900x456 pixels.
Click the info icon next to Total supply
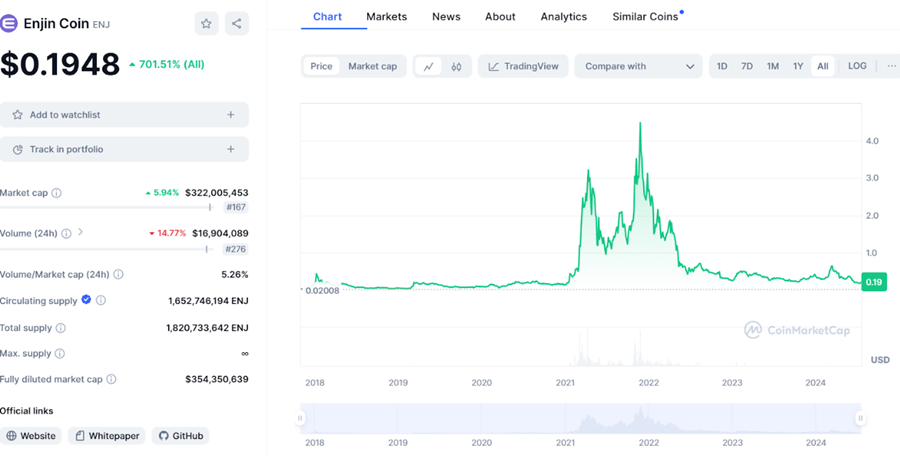coord(60,328)
